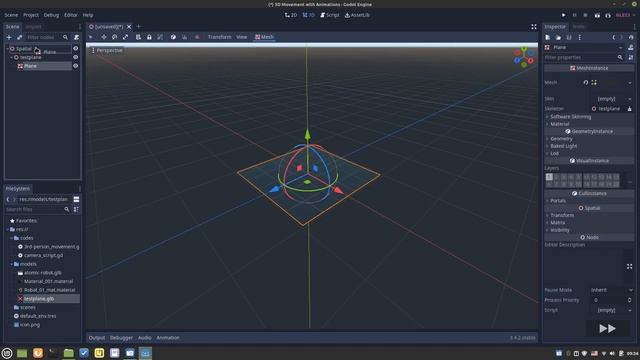Screen dimensions: 640x360
Task: Open the Mesh menu in viewport toolbar
Action: (264, 37)
